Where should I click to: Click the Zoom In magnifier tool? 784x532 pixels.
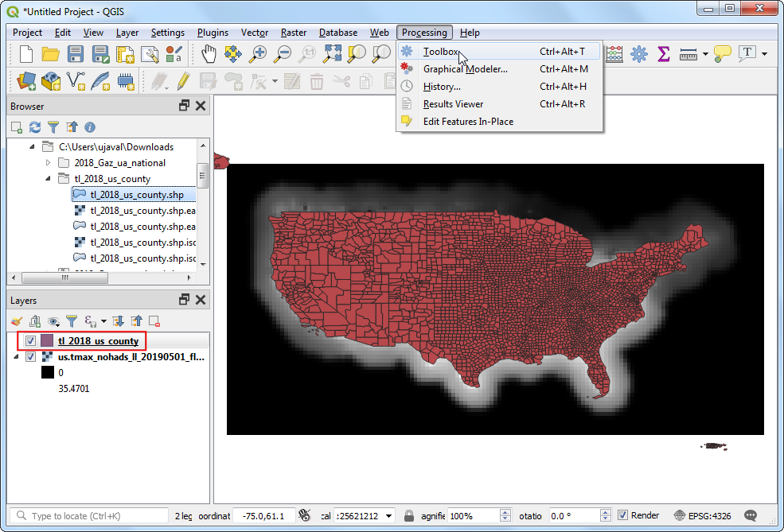click(257, 54)
